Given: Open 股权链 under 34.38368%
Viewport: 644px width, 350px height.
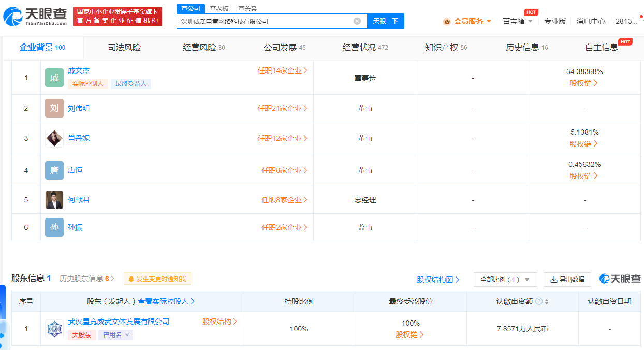Looking at the screenshot, I should [584, 83].
